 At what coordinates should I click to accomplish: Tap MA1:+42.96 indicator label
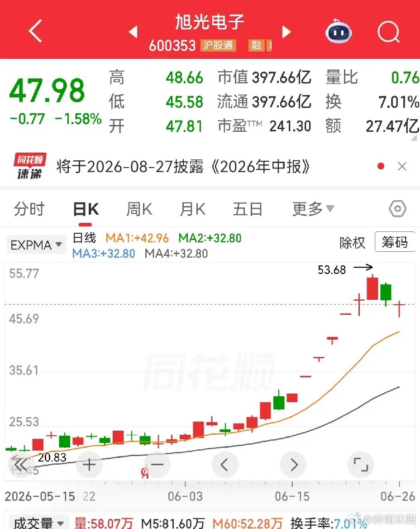click(137, 238)
